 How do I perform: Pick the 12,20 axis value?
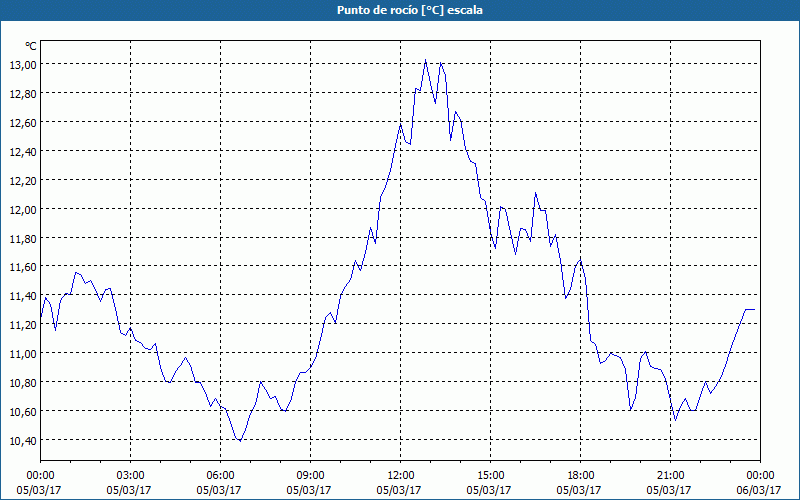[23, 181]
